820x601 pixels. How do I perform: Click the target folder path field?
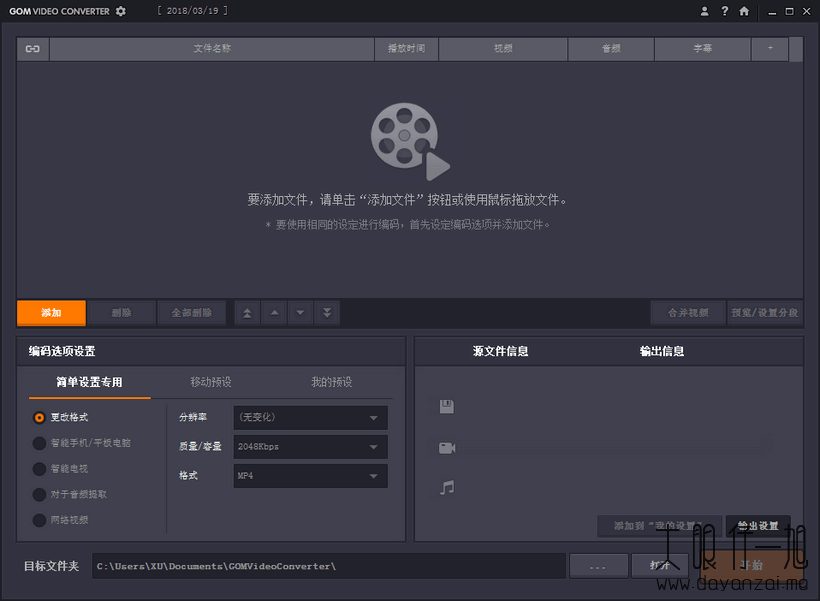click(x=329, y=566)
